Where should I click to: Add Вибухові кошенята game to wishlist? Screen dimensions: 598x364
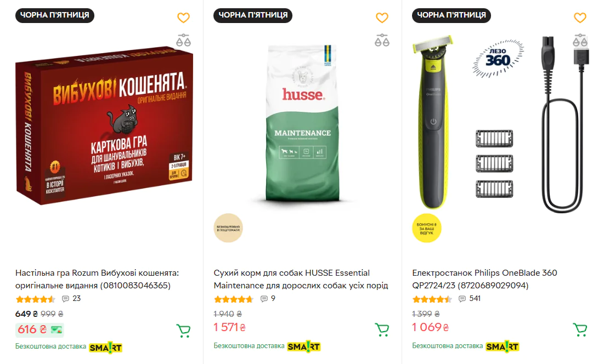coord(183,18)
